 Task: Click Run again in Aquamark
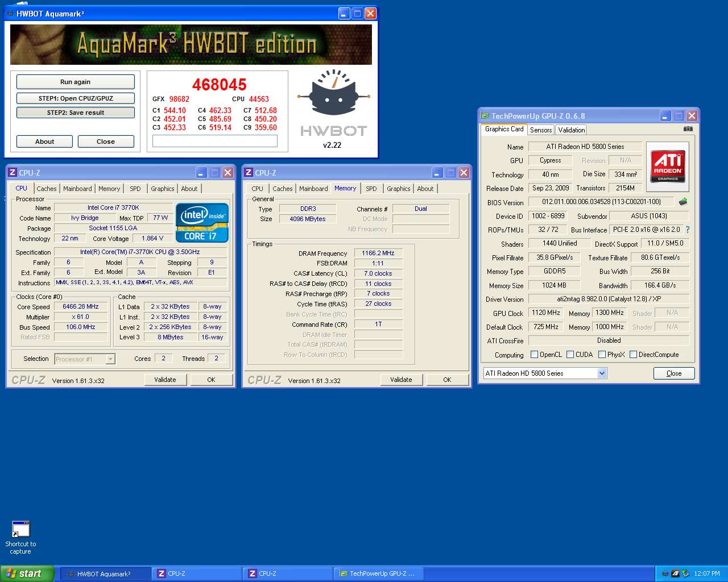[76, 82]
